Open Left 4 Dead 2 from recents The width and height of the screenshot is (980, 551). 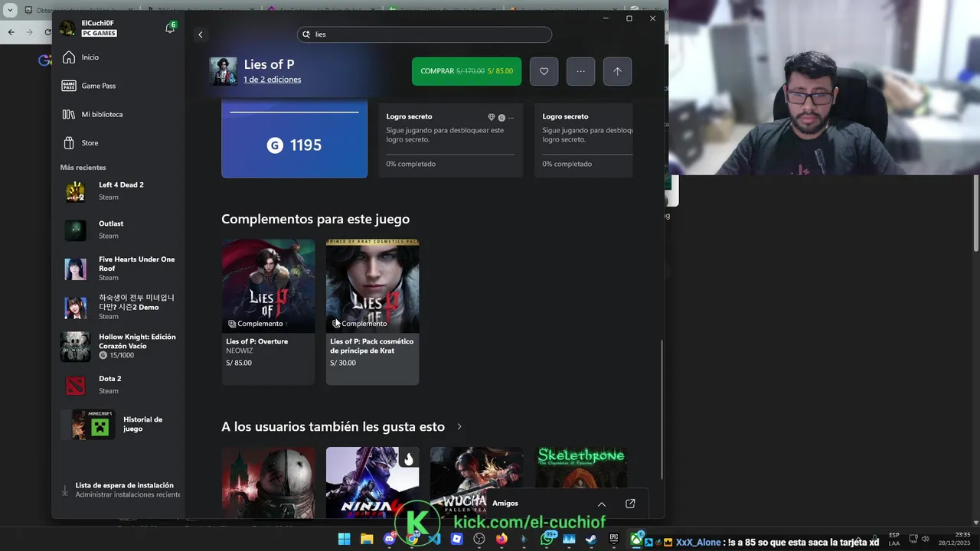point(119,191)
